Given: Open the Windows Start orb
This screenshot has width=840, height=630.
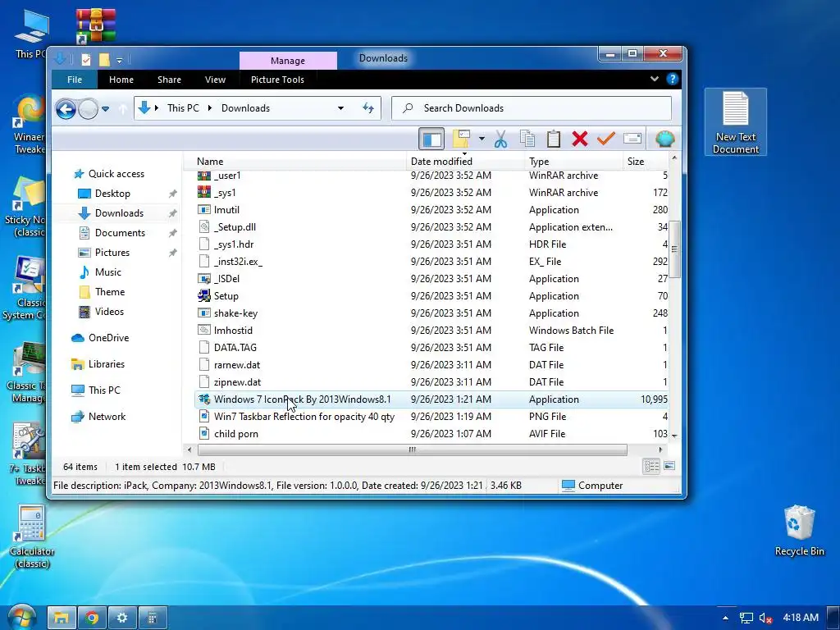Looking at the screenshot, I should pyautogui.click(x=21, y=617).
